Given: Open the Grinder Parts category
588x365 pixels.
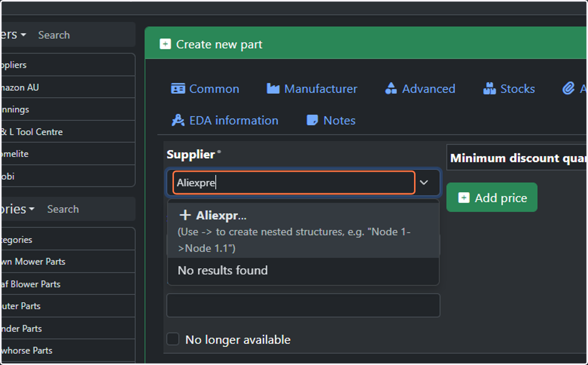Looking at the screenshot, I should point(68,328).
